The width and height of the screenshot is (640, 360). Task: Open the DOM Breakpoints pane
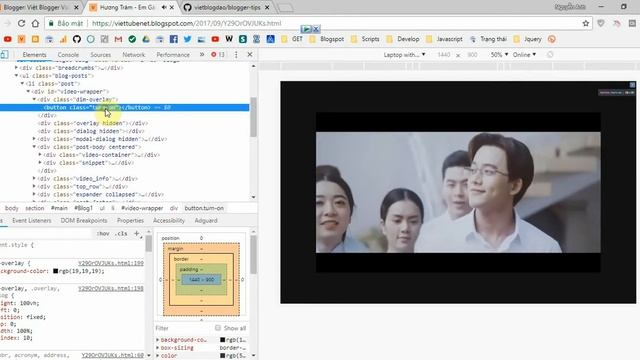[x=84, y=220]
